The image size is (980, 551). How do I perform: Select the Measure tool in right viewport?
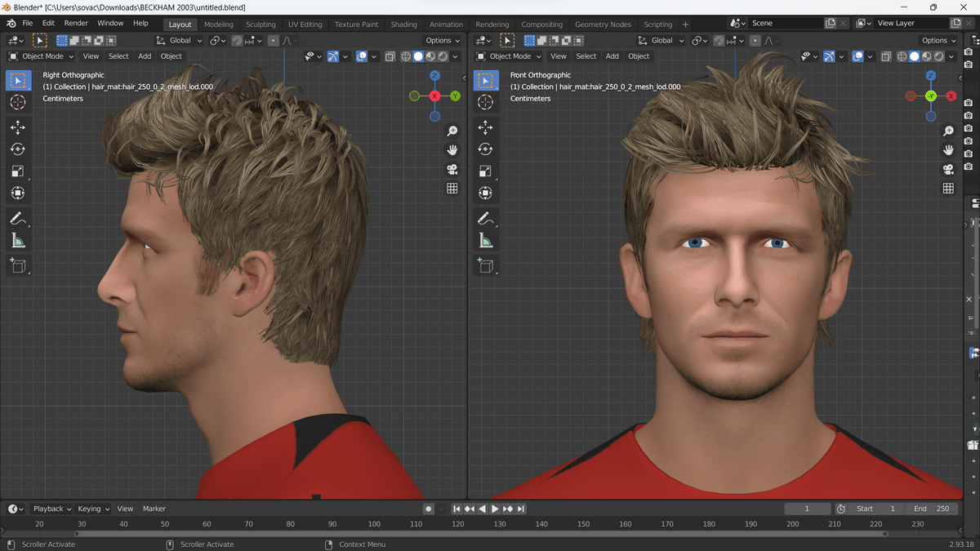click(485, 241)
